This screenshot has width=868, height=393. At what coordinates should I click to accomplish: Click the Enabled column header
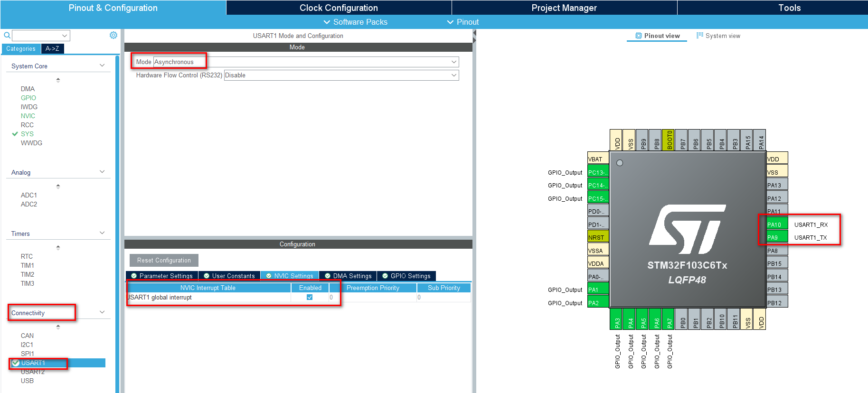[x=310, y=288]
